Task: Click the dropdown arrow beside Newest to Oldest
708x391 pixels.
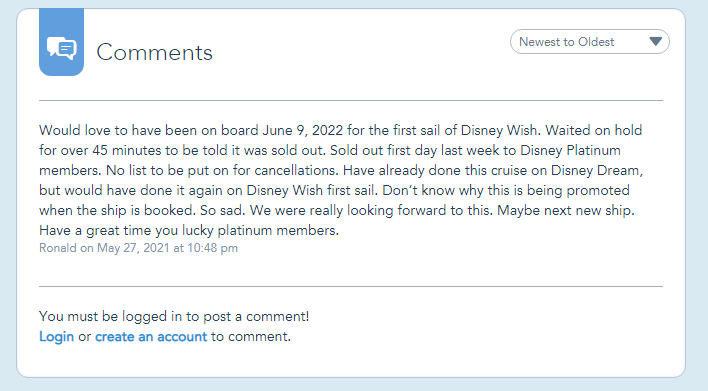Action: [x=656, y=42]
